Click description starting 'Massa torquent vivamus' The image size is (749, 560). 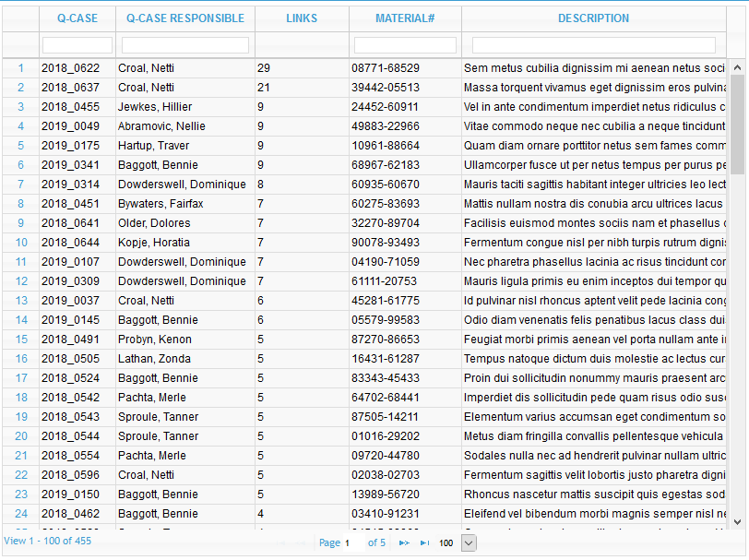click(x=594, y=88)
